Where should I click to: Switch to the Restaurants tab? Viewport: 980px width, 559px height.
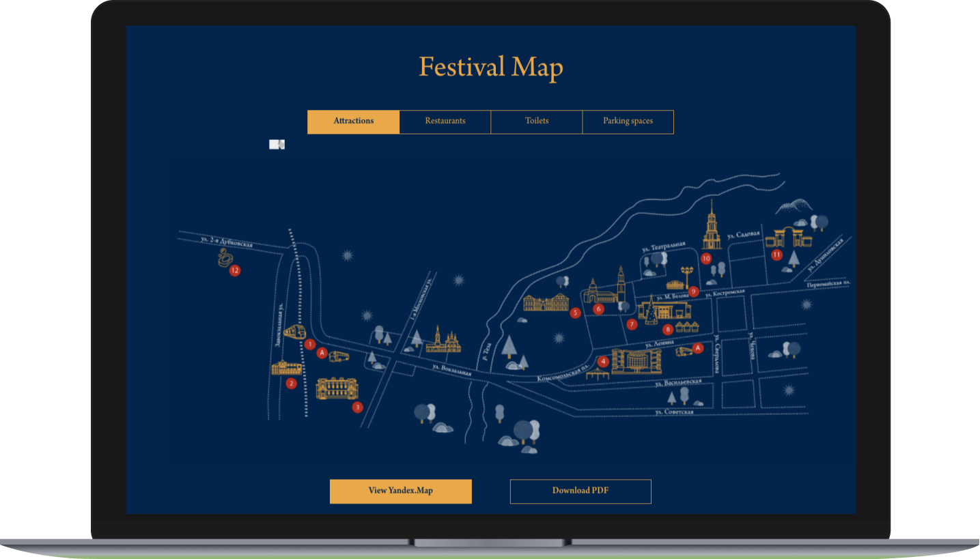click(445, 121)
